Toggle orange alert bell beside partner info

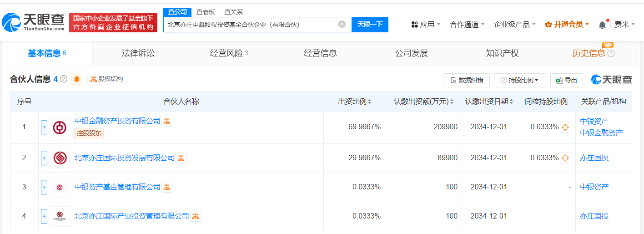point(77,79)
